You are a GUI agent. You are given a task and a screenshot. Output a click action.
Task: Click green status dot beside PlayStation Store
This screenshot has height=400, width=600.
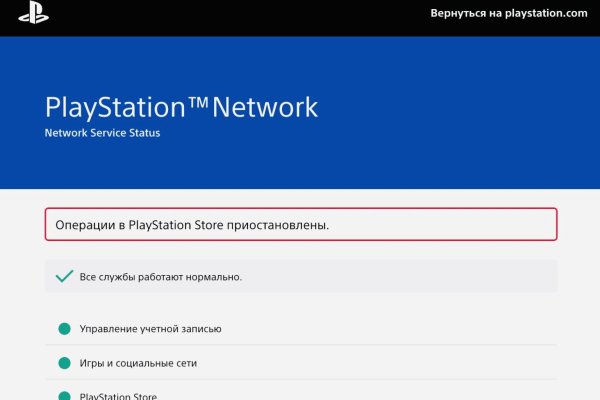point(65,396)
